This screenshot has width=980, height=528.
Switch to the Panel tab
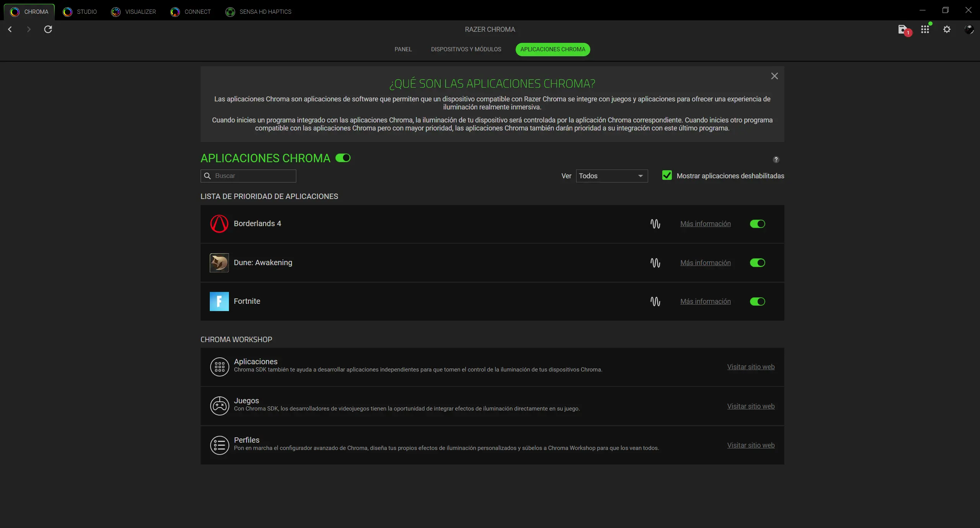tap(403, 49)
